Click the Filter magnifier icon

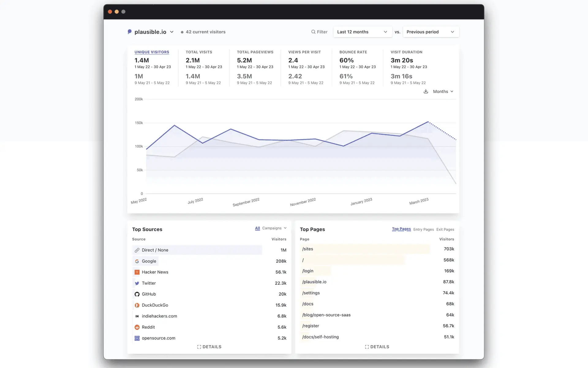[x=313, y=32]
